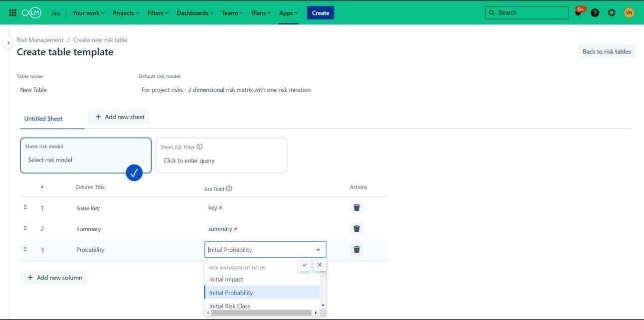Grab the drag handle of row 2
This screenshot has height=320, width=644.
coord(25,228)
